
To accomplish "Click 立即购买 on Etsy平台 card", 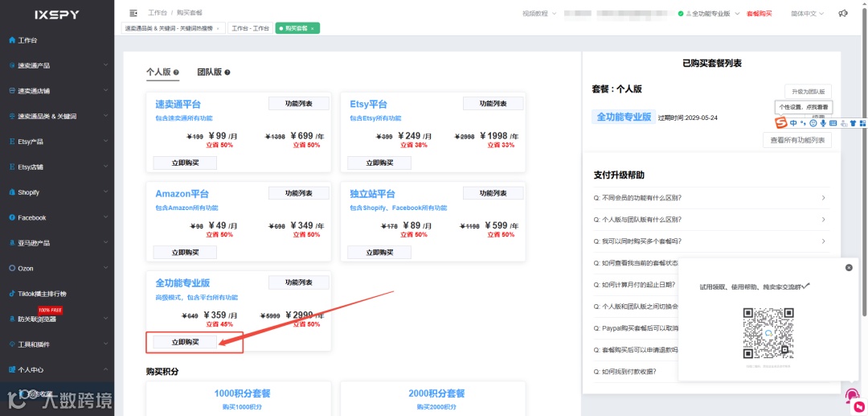I will pyautogui.click(x=379, y=163).
